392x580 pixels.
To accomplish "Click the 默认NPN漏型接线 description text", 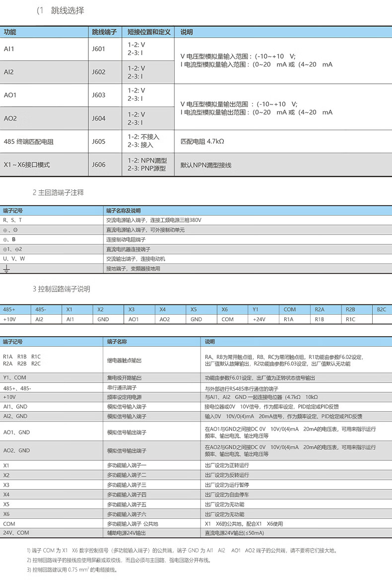I will click(205, 164).
